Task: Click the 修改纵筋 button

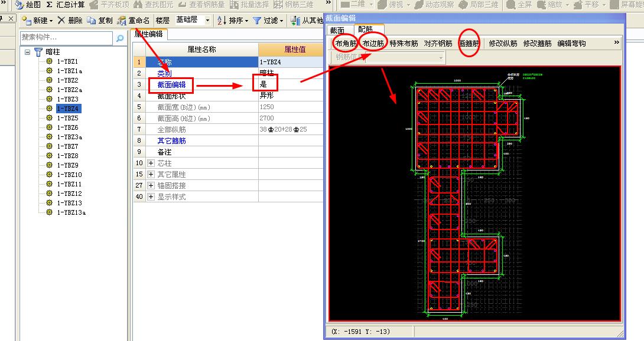Action: (x=503, y=43)
